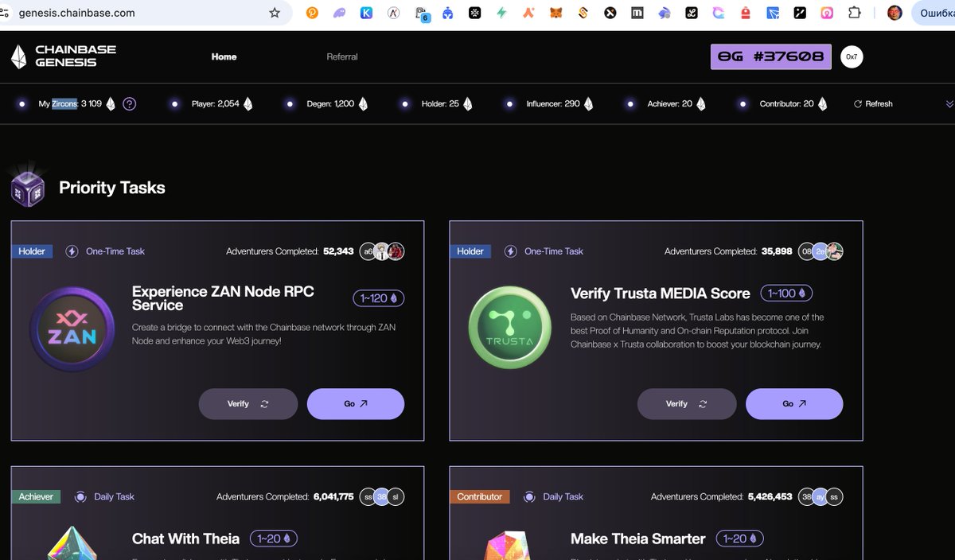
Task: Click the Priority Tasks dice icon
Action: (x=28, y=186)
